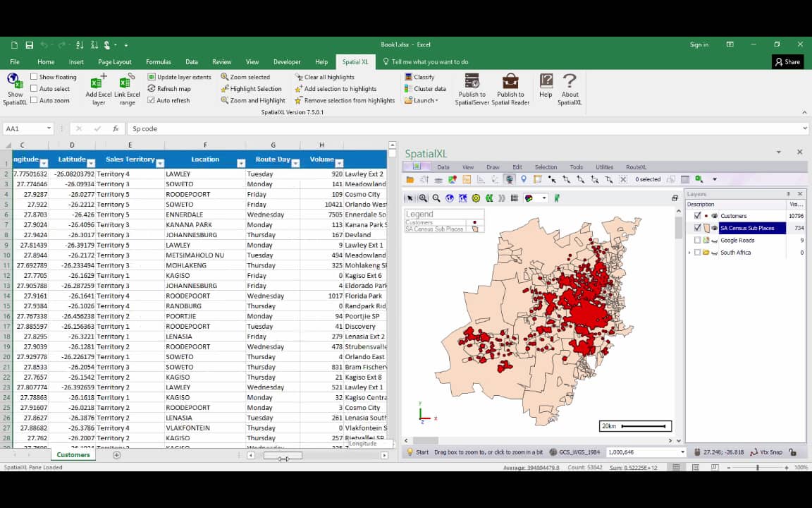Switch to the Formulas ribbon tab

(x=159, y=62)
